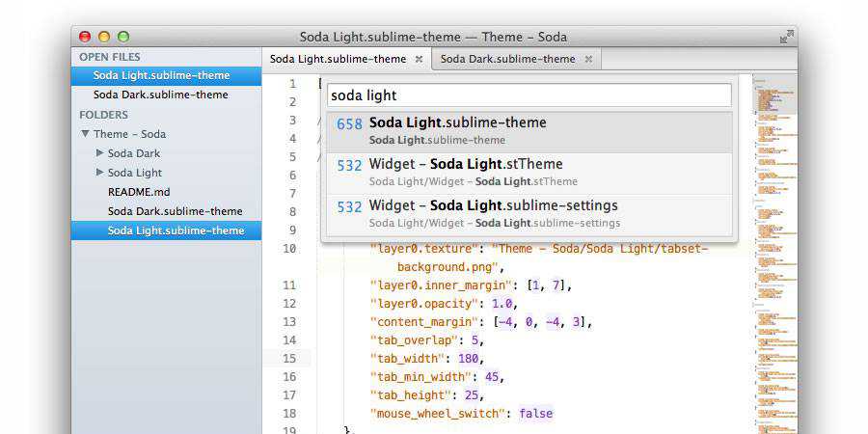Open README.md in the sidebar

point(138,192)
